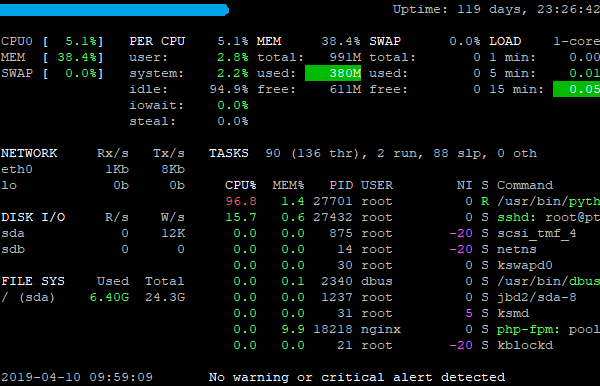This screenshot has height=386, width=600.
Task: Click the eth0 interface row
Action: [93, 169]
